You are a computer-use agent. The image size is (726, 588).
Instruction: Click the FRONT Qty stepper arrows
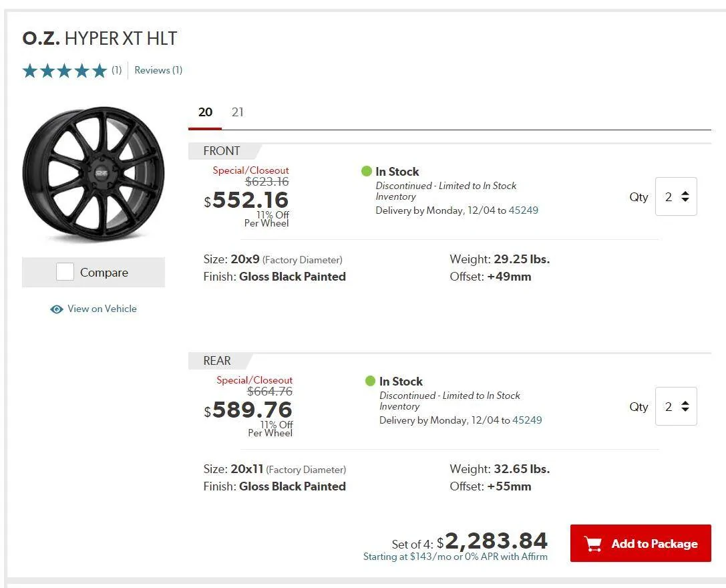[x=685, y=196]
